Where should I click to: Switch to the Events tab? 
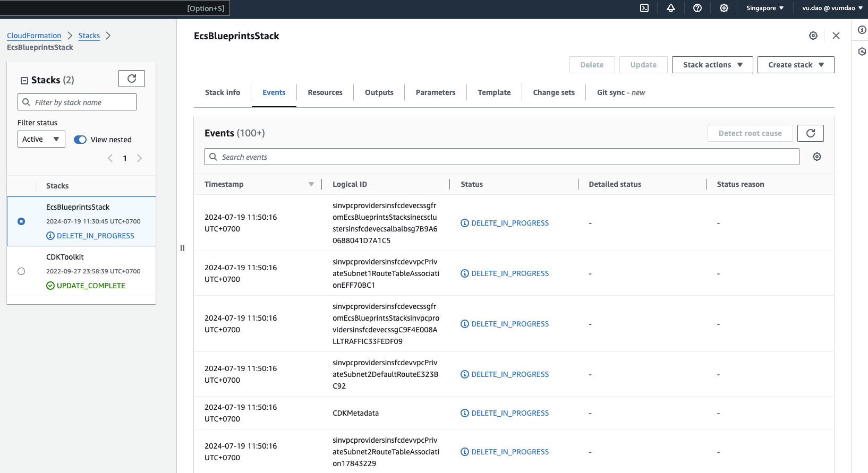click(x=274, y=92)
